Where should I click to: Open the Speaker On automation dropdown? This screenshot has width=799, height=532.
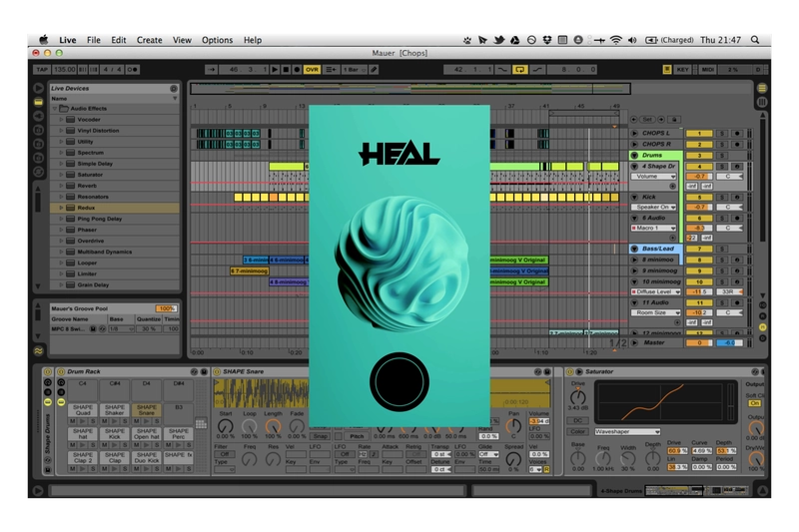[x=654, y=208]
